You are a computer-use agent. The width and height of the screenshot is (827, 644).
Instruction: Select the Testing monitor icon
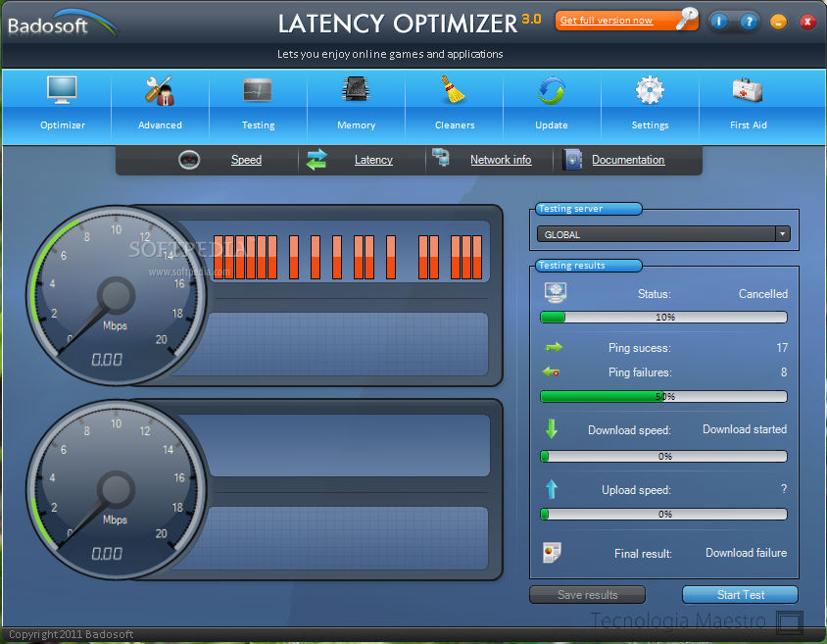click(x=258, y=89)
